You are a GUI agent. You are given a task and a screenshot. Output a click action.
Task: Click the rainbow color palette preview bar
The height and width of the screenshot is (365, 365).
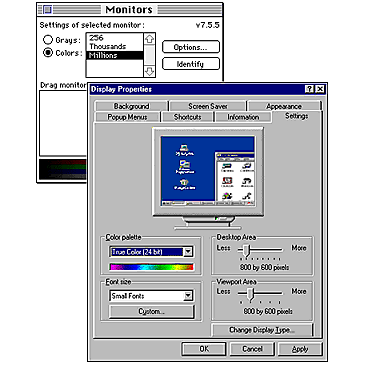click(151, 267)
